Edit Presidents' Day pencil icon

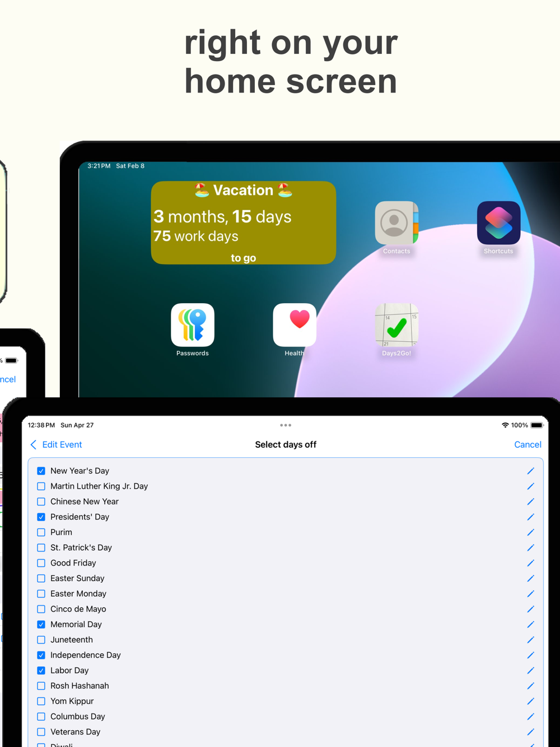(x=530, y=517)
